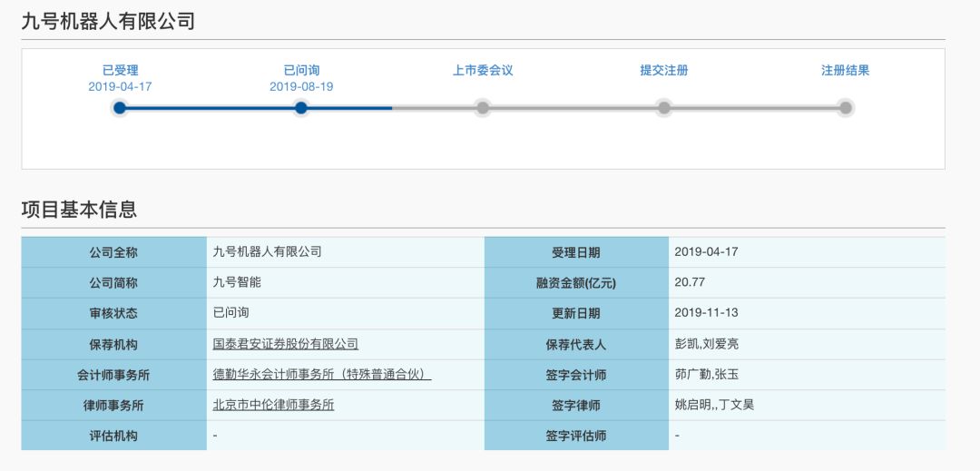
Task: Click the 上市委会议 stage marker dot
Action: 483,108
